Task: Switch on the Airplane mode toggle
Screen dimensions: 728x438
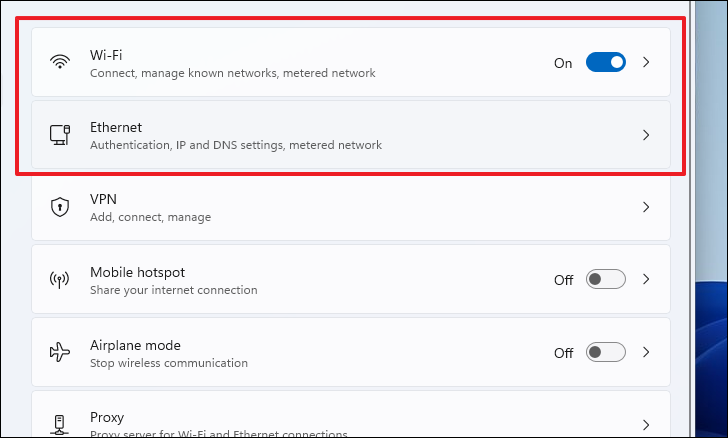Action: 605,352
